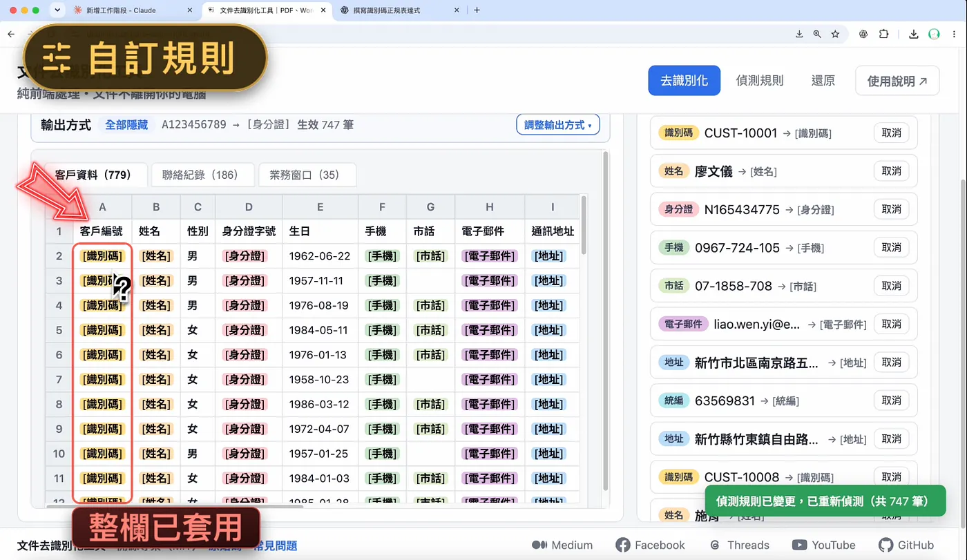Cancel the 63569831 統編 detection
The image size is (967, 560).
pyautogui.click(x=892, y=400)
